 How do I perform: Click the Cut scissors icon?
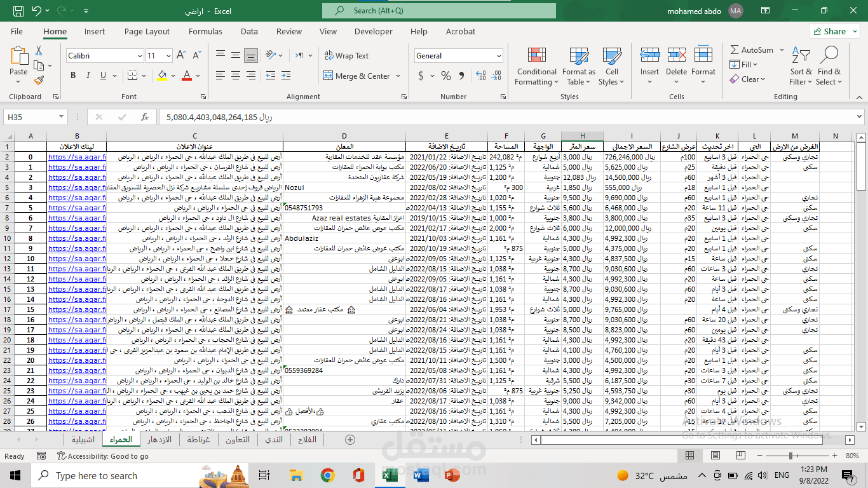(x=39, y=51)
